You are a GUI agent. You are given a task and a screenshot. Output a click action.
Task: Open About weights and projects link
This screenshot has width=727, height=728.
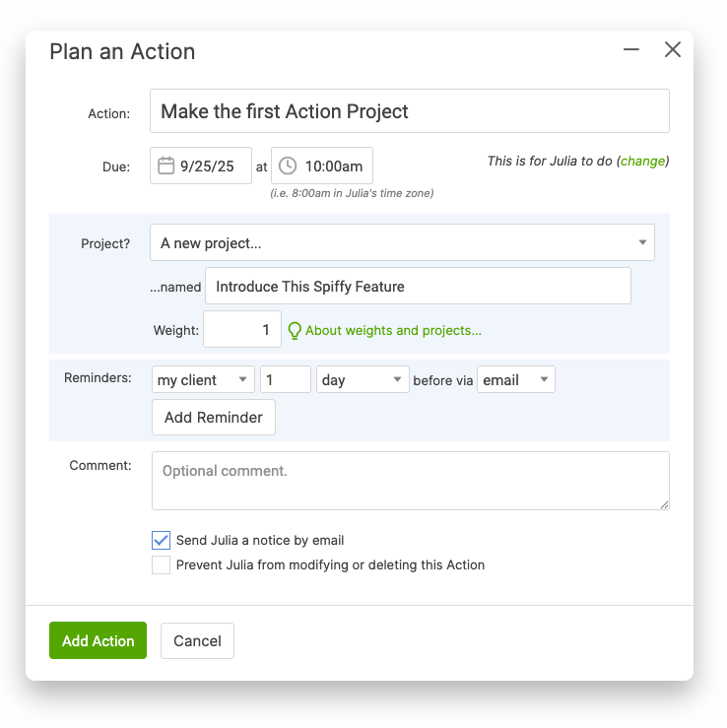(393, 331)
